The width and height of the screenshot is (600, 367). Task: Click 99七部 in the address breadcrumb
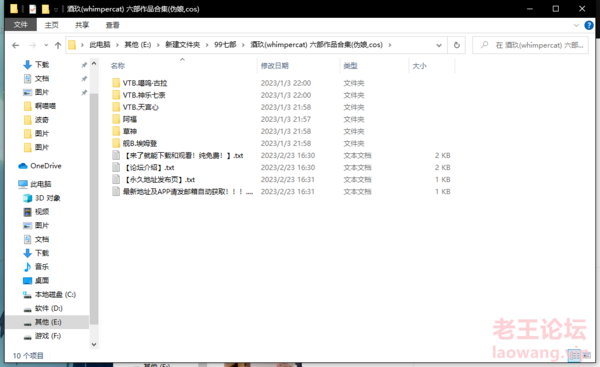tap(225, 45)
